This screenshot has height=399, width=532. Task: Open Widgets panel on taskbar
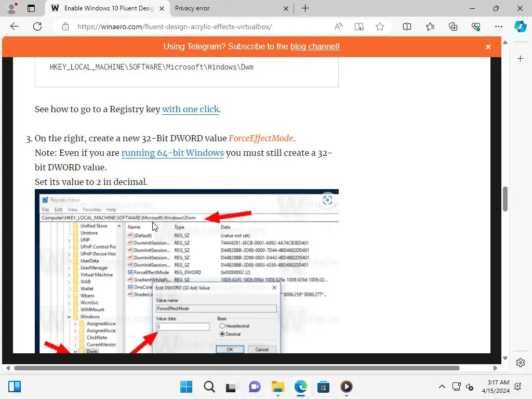click(x=15, y=387)
